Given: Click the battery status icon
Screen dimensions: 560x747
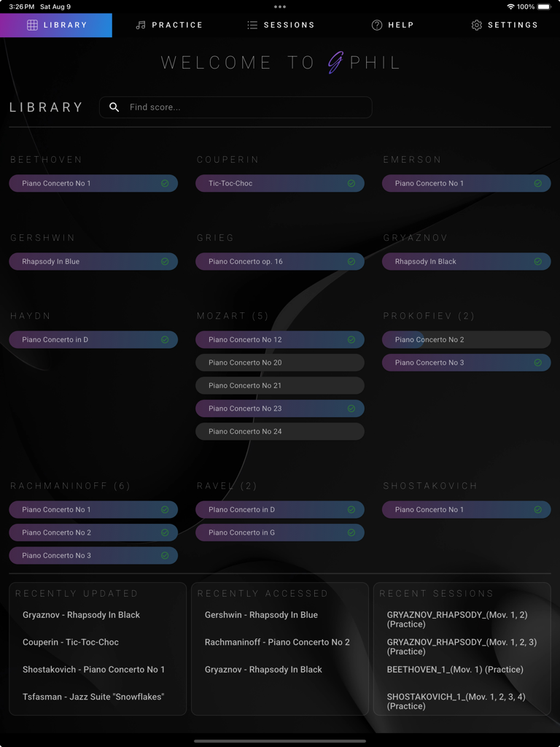Looking at the screenshot, I should [544, 7].
